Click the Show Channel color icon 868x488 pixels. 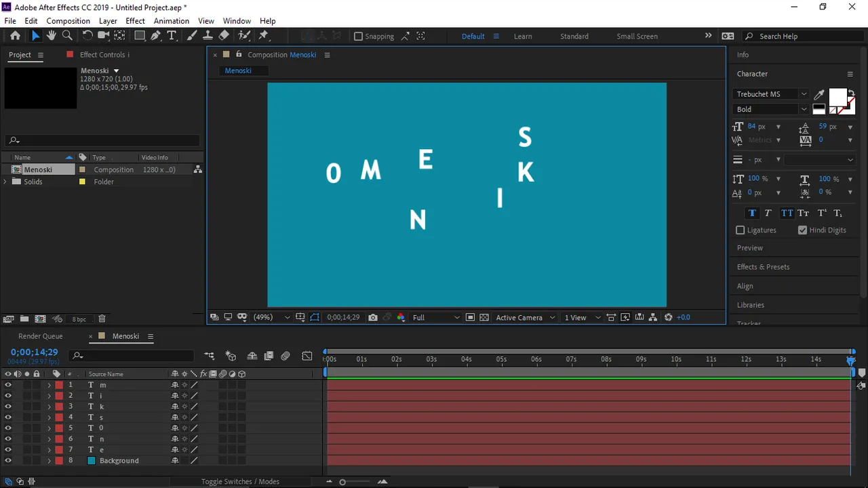(401, 317)
